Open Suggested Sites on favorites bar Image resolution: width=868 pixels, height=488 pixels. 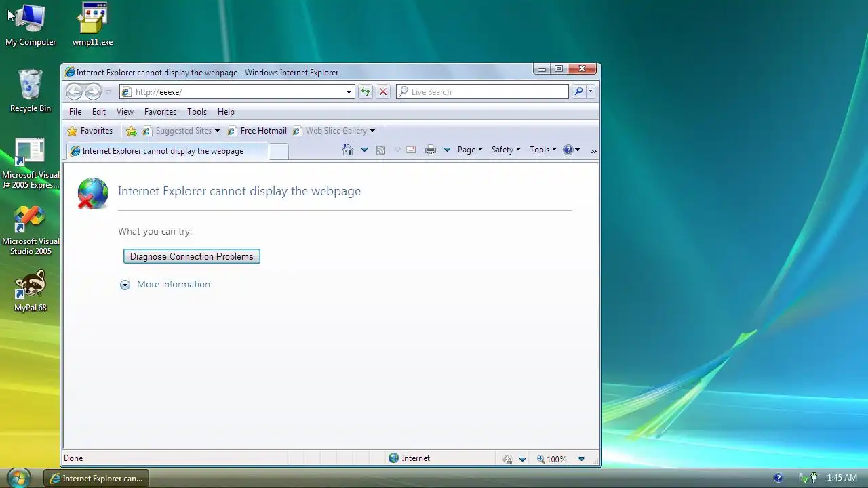point(182,131)
